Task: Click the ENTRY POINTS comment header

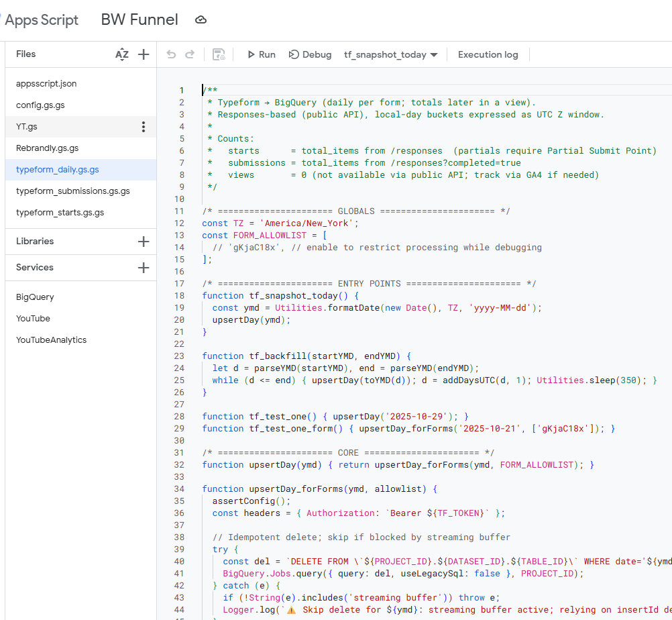Action: coord(369,284)
